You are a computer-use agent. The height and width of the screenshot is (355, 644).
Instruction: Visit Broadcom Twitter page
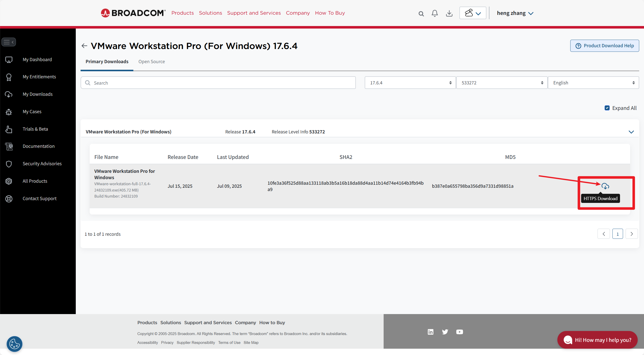[445, 332]
